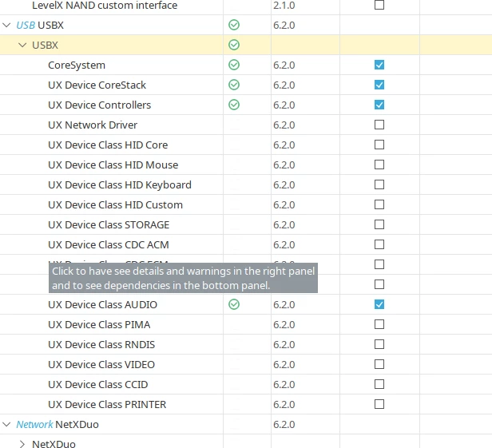Click green status icon for UX Device Class AUDIO
Viewport: 492px width, 448px height.
tap(234, 304)
